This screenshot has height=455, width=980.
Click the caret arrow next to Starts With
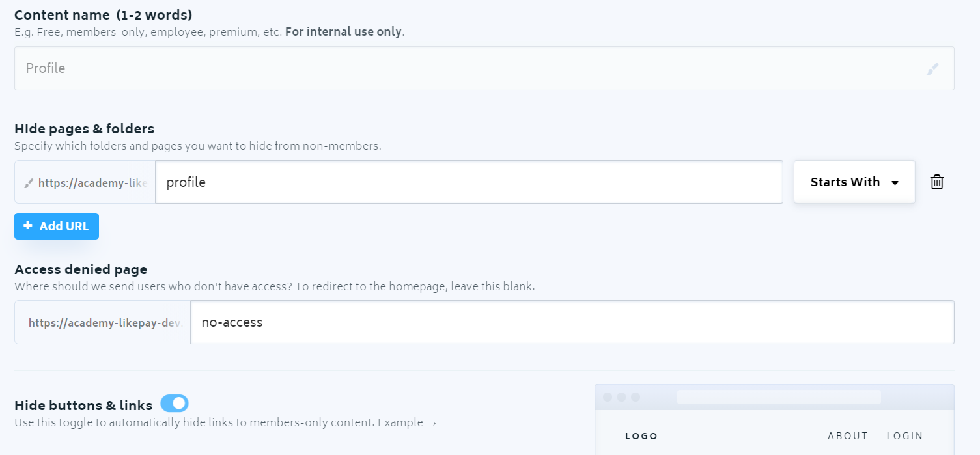[895, 183]
